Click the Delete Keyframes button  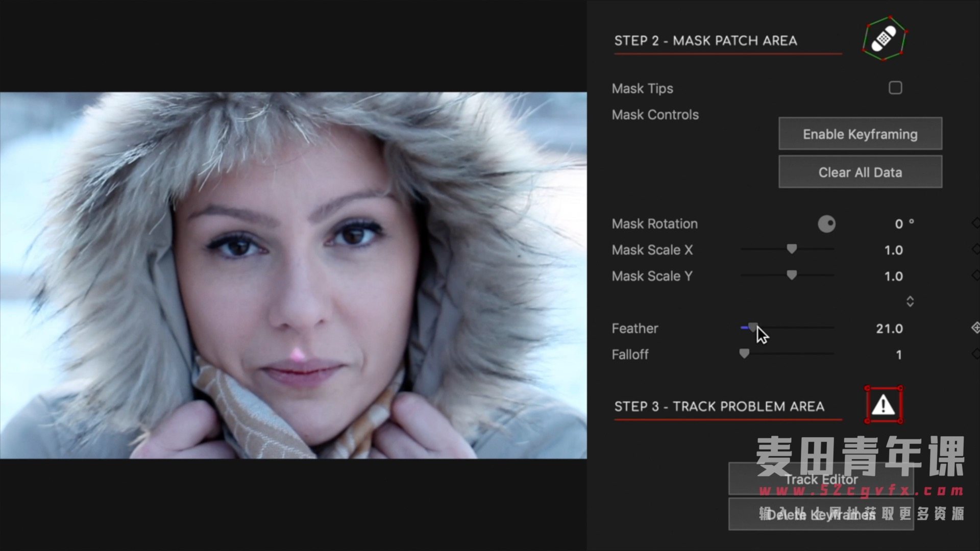point(821,514)
